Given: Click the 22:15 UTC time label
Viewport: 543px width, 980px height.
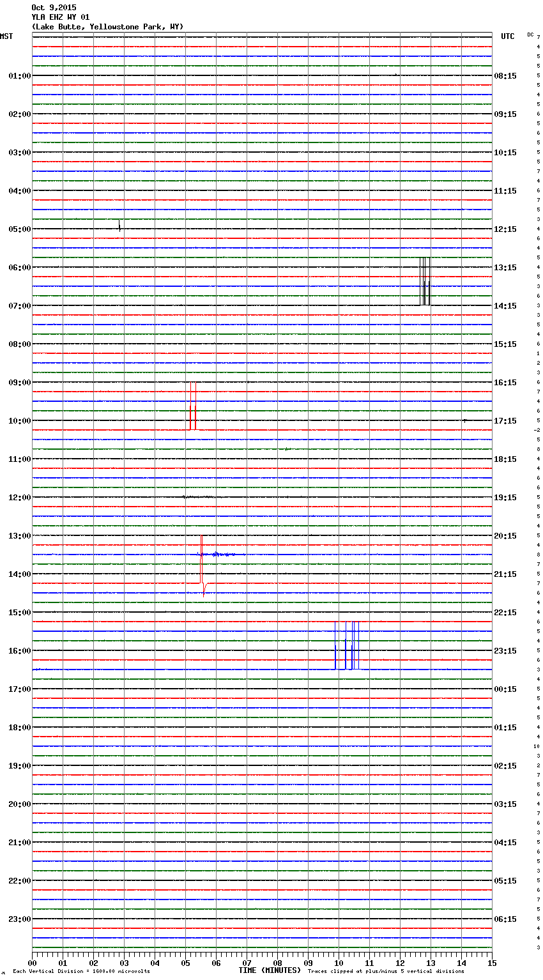Looking at the screenshot, I should click(505, 613).
